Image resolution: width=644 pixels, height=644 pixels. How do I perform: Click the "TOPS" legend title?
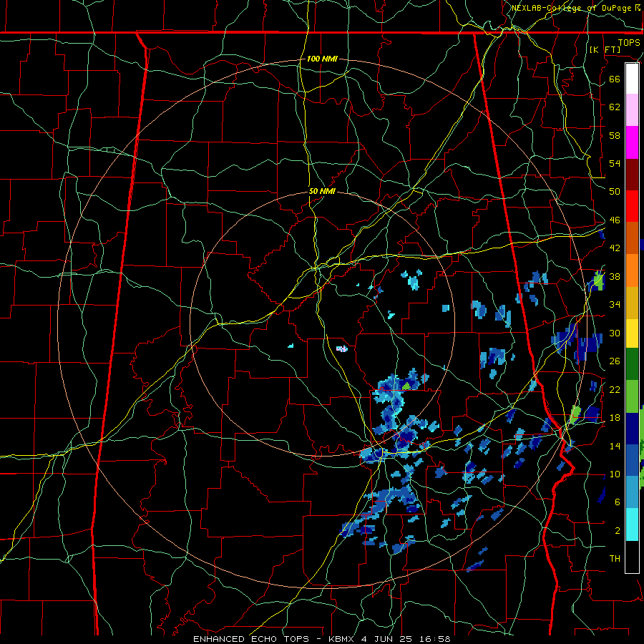[629, 42]
